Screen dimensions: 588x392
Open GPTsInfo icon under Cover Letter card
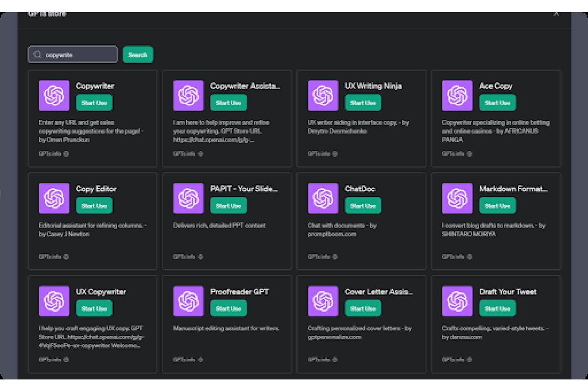click(335, 359)
